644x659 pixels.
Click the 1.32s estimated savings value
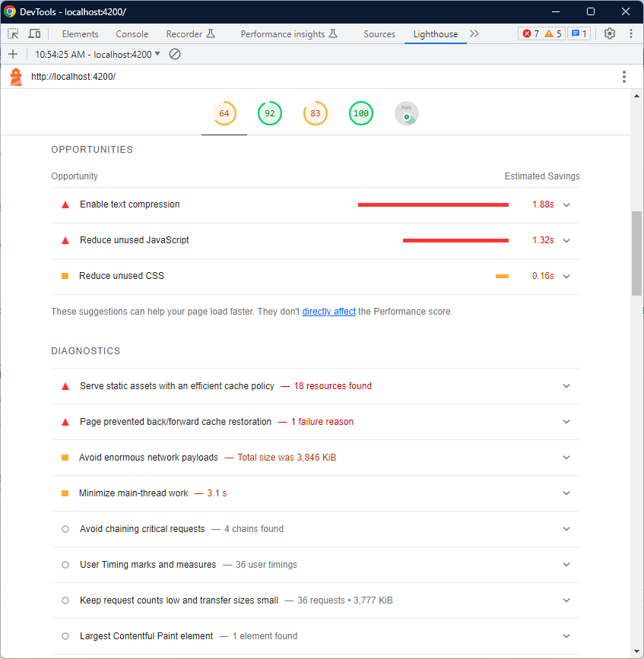[543, 240]
